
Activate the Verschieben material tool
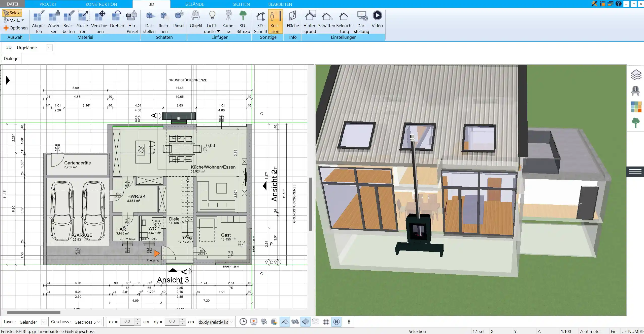[x=100, y=22]
